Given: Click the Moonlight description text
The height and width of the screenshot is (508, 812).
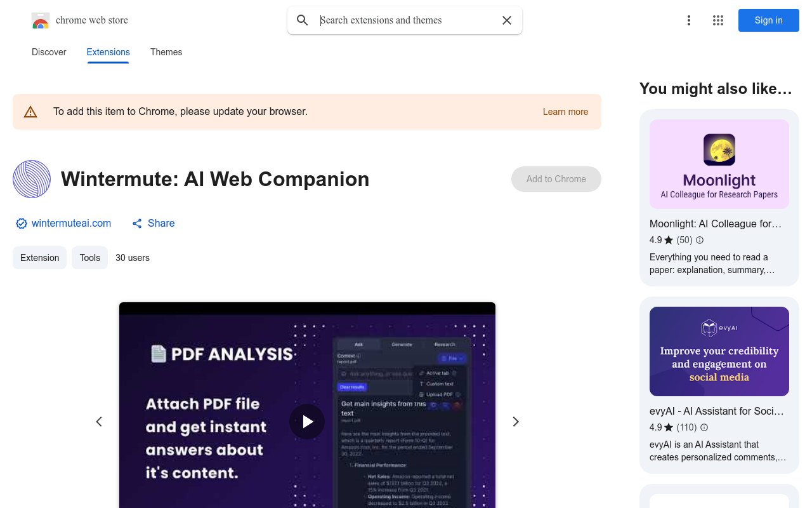Looking at the screenshot, I should click(712, 264).
